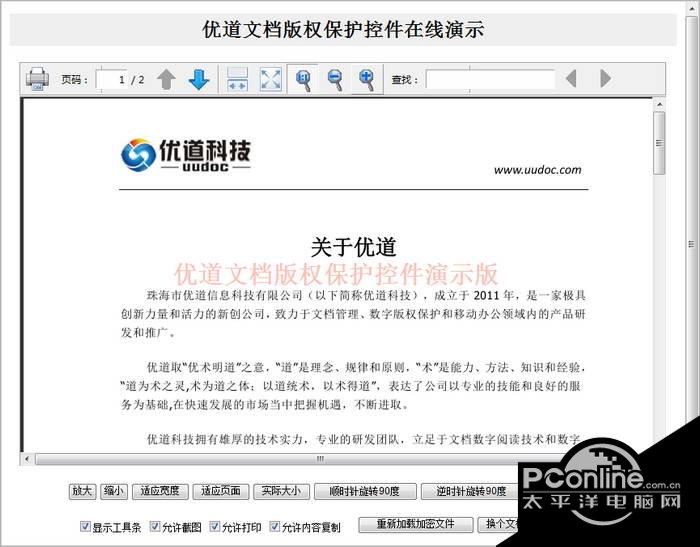Viewport: 700px width, 547px height.
Task: Click the www.uudoc.com text in the document
Action: 538,170
